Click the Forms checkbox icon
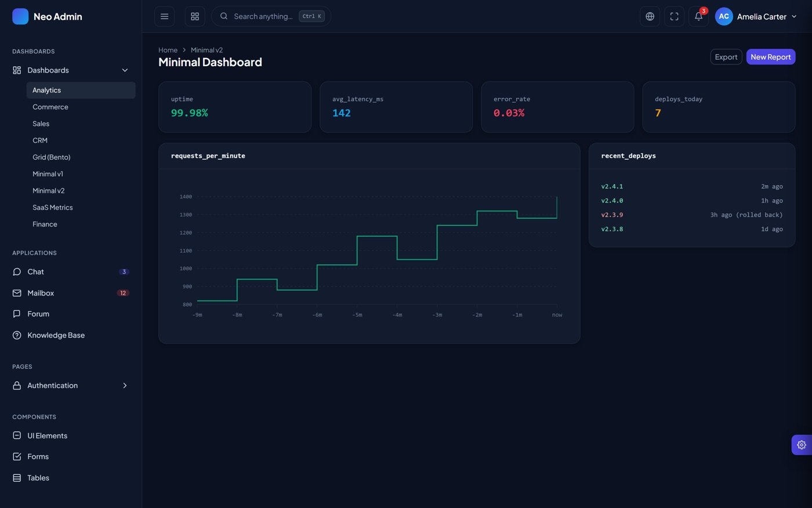Image resolution: width=812 pixels, height=508 pixels. coord(17,456)
